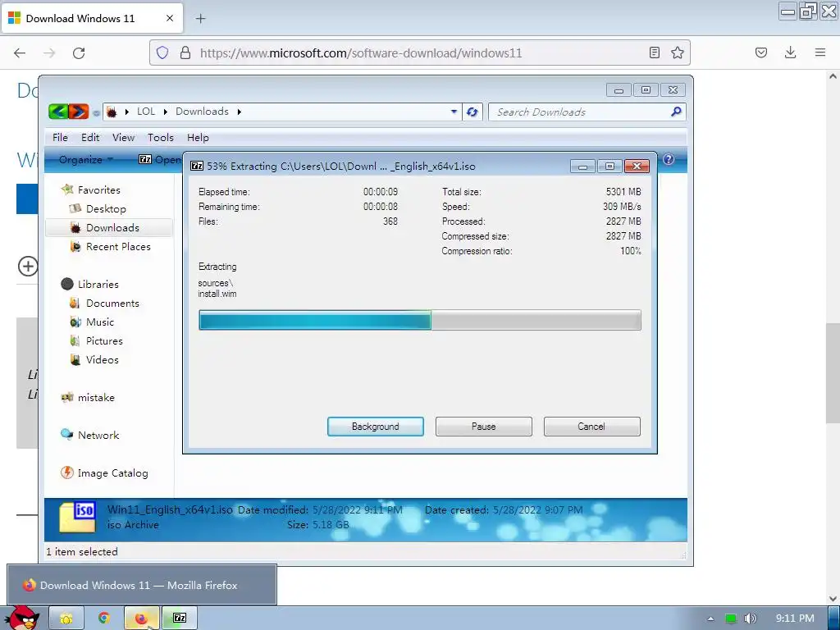Close the Download Windows 11 tab

click(x=170, y=18)
